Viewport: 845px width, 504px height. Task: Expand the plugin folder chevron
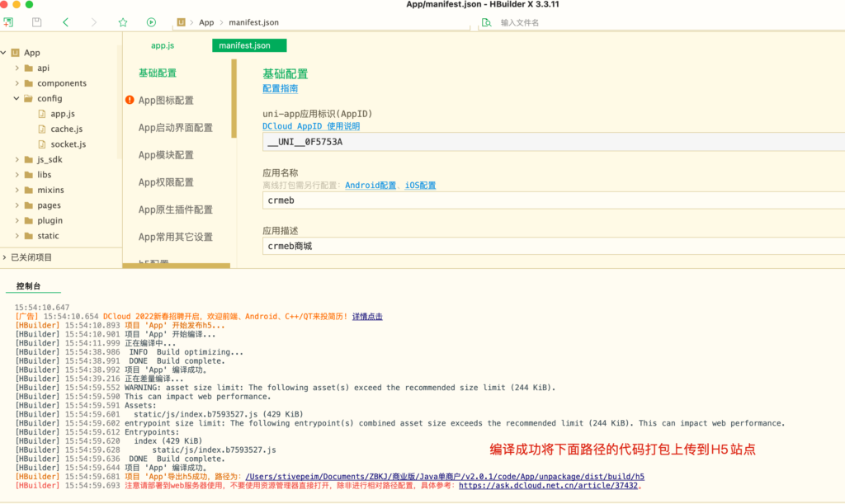pyautogui.click(x=17, y=220)
